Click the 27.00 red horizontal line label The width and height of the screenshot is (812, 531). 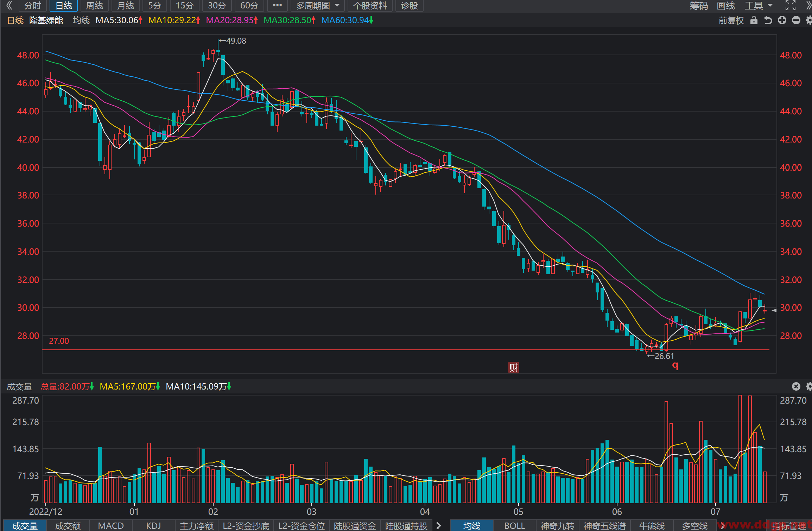coord(59,341)
